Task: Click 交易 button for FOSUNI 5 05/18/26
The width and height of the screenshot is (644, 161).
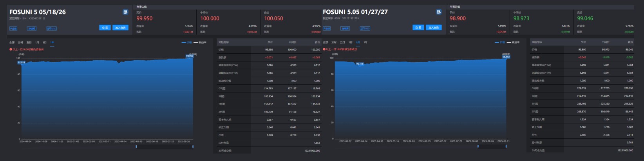Action: click(x=105, y=28)
